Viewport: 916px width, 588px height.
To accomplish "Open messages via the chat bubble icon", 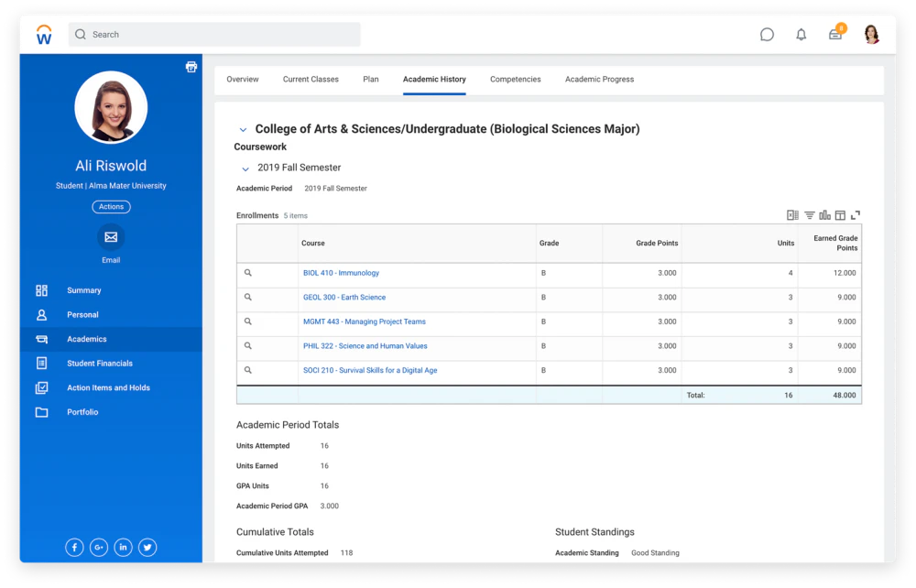I will coord(767,34).
